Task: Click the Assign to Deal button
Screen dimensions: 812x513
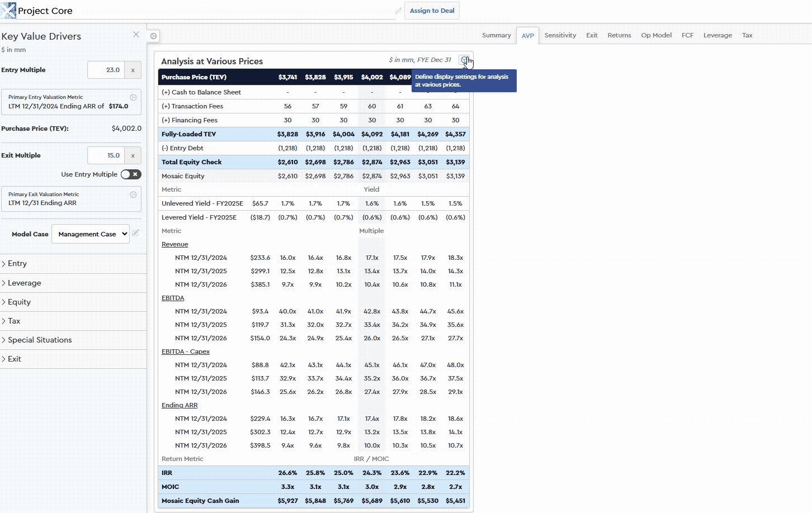Action: pos(432,11)
